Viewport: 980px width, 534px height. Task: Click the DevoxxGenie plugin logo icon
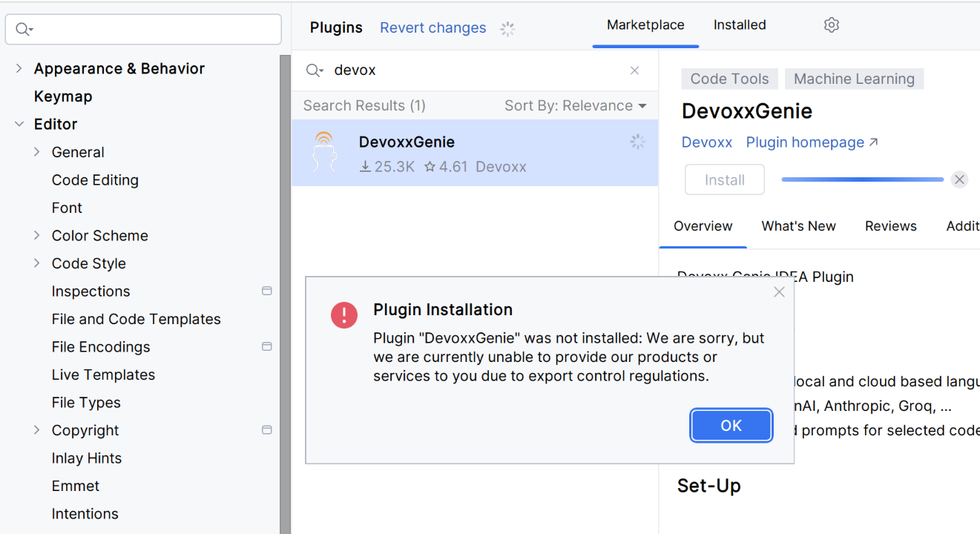[324, 153]
